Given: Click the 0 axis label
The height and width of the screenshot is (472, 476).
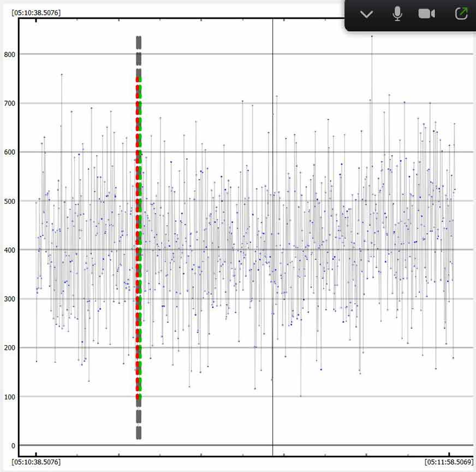Looking at the screenshot, I should tap(13, 446).
